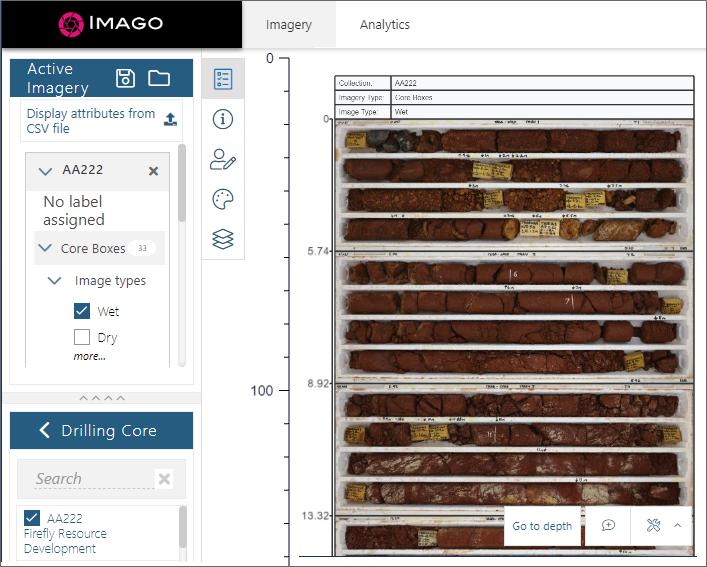Viewport: 707px width, 567px height.
Task: Open the layers icon
Action: click(x=223, y=240)
